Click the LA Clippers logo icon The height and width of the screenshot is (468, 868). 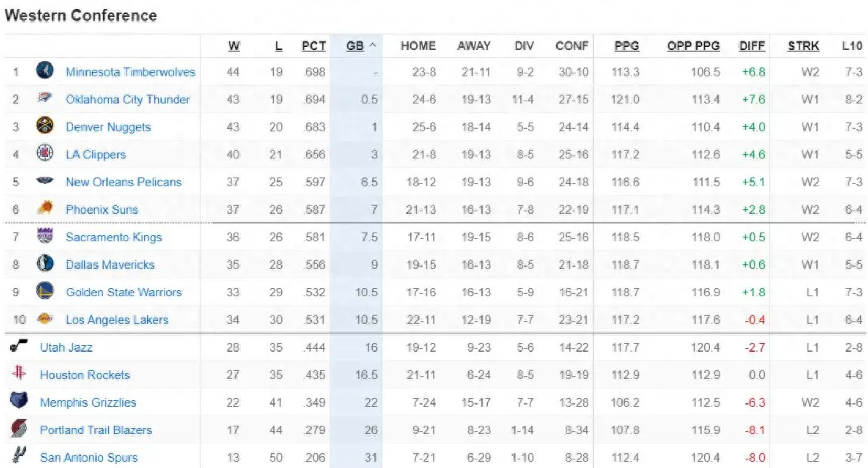coord(45,153)
